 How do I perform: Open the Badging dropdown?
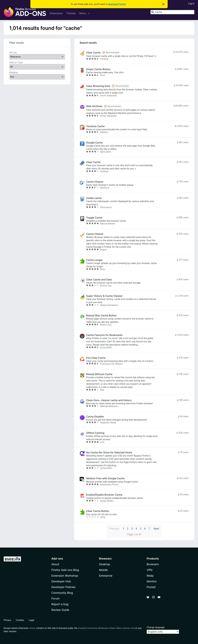click(37, 77)
